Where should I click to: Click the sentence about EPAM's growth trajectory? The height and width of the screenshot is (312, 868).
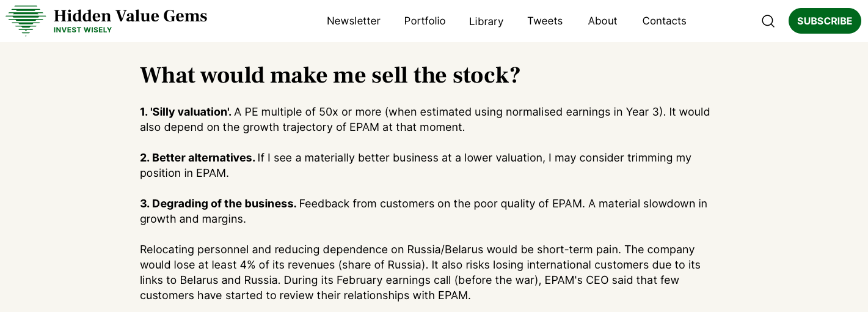(425, 120)
